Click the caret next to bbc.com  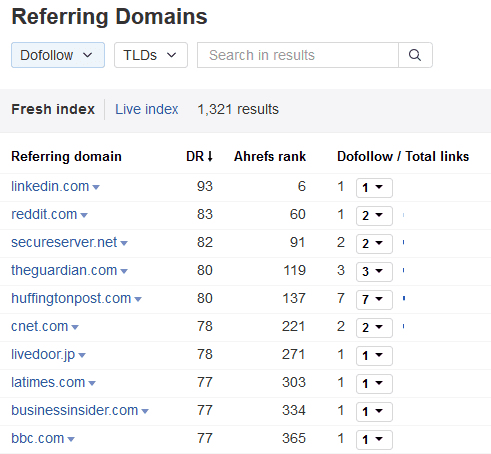click(71, 439)
